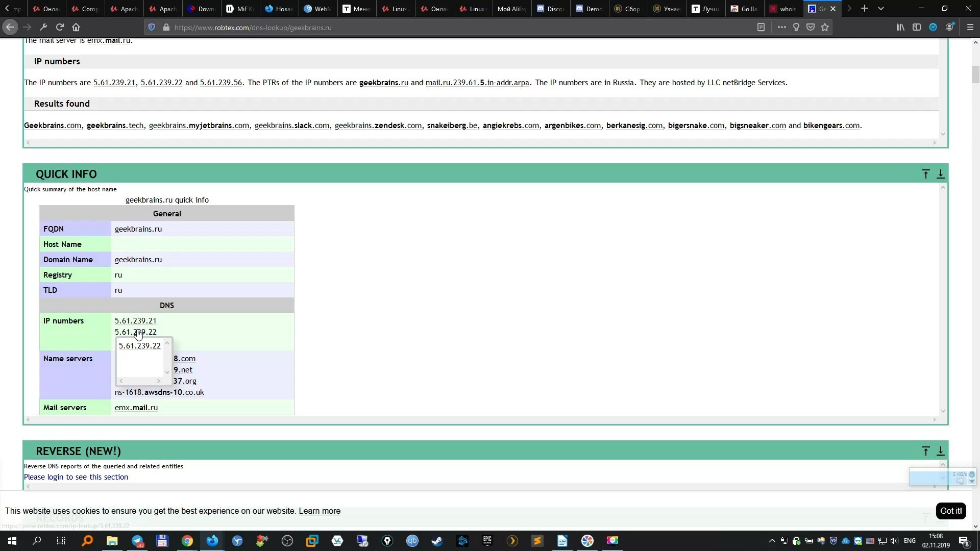This screenshot has height=551, width=980.
Task: Open Steam from the taskbar
Action: click(x=437, y=541)
